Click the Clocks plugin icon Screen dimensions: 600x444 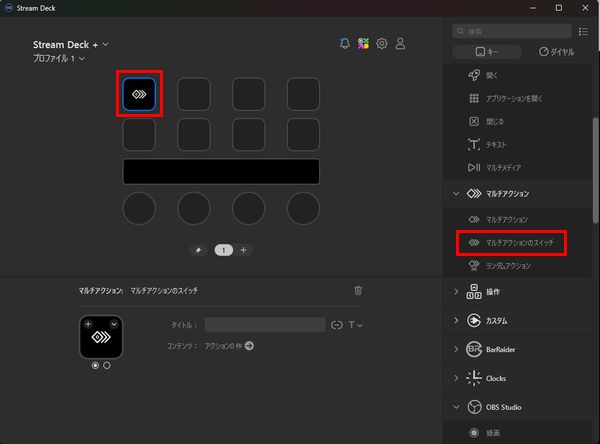(474, 378)
